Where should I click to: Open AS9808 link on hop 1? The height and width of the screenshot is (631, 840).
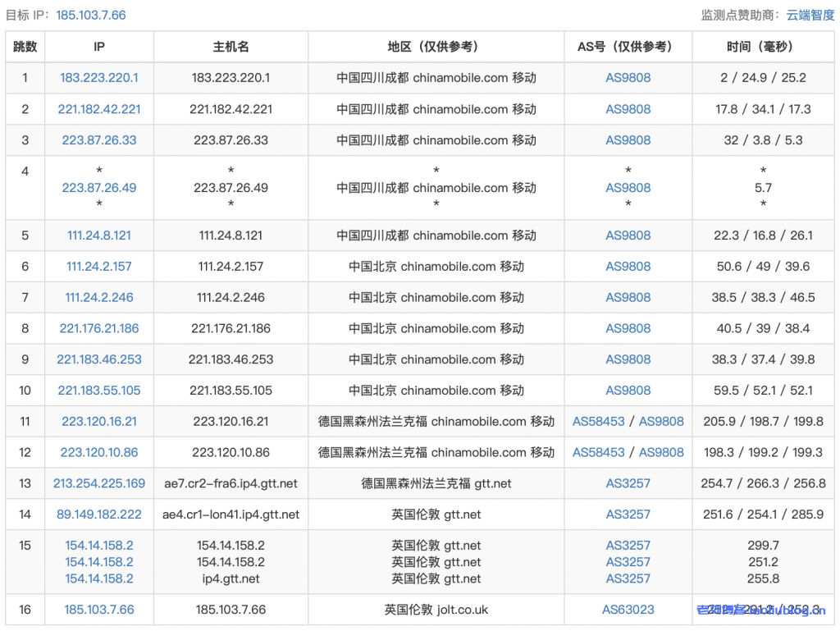tap(628, 78)
